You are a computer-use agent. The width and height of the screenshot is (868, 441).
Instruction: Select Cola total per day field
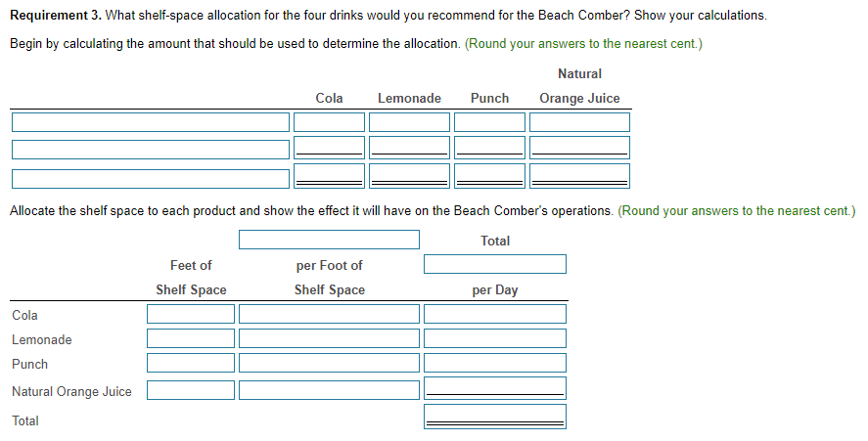click(495, 314)
